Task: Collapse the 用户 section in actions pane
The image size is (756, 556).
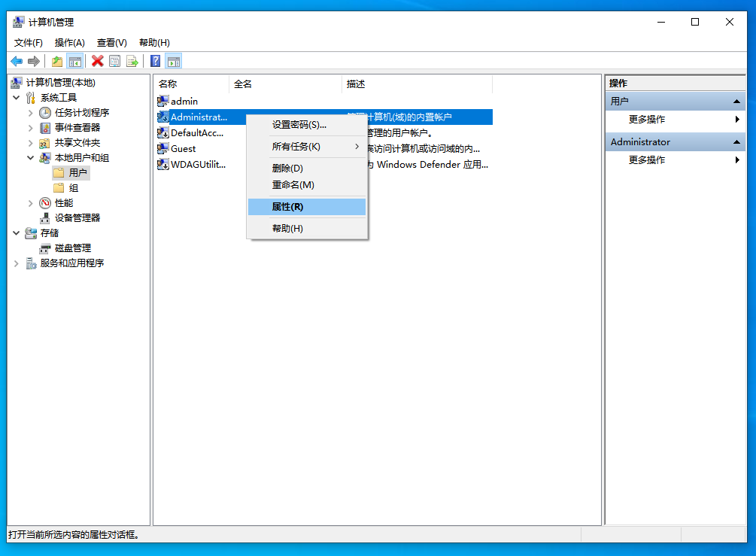Action: 737,101
